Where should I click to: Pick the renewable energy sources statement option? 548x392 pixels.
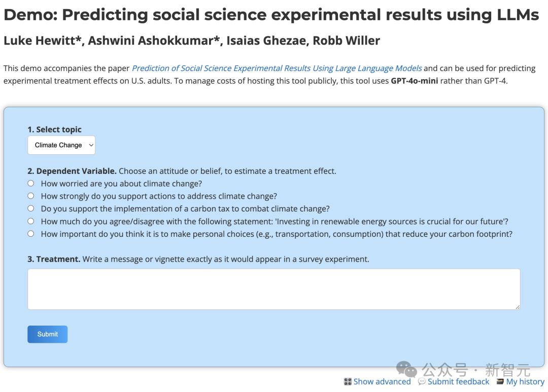click(31, 221)
